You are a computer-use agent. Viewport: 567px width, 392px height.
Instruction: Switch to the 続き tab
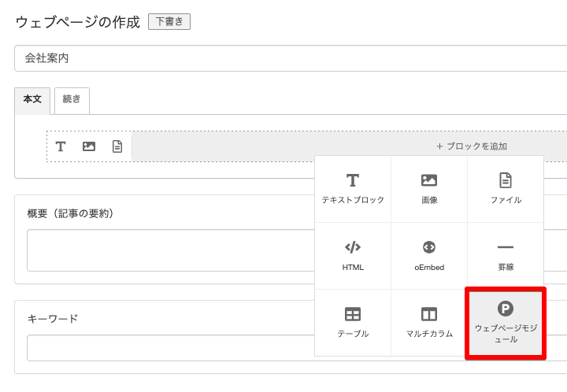click(72, 100)
